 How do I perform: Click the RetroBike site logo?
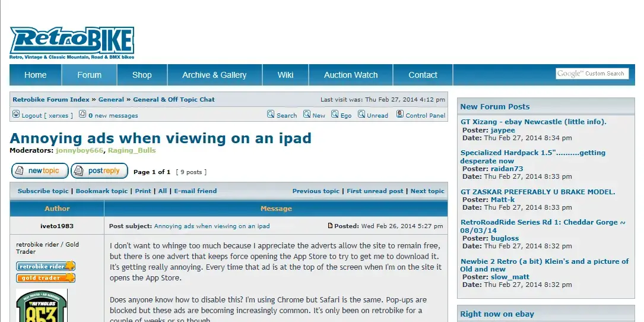point(72,43)
